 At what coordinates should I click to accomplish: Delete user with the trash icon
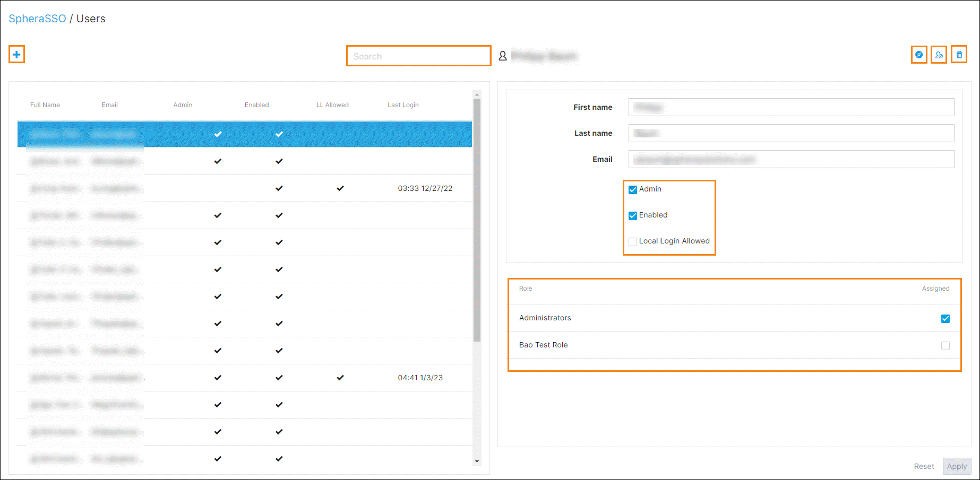point(959,55)
